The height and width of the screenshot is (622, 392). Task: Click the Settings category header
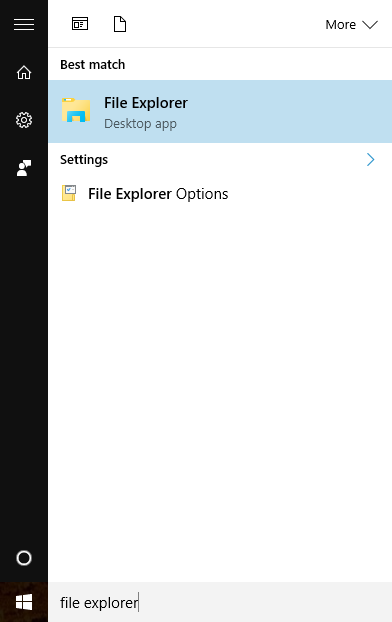click(x=84, y=160)
